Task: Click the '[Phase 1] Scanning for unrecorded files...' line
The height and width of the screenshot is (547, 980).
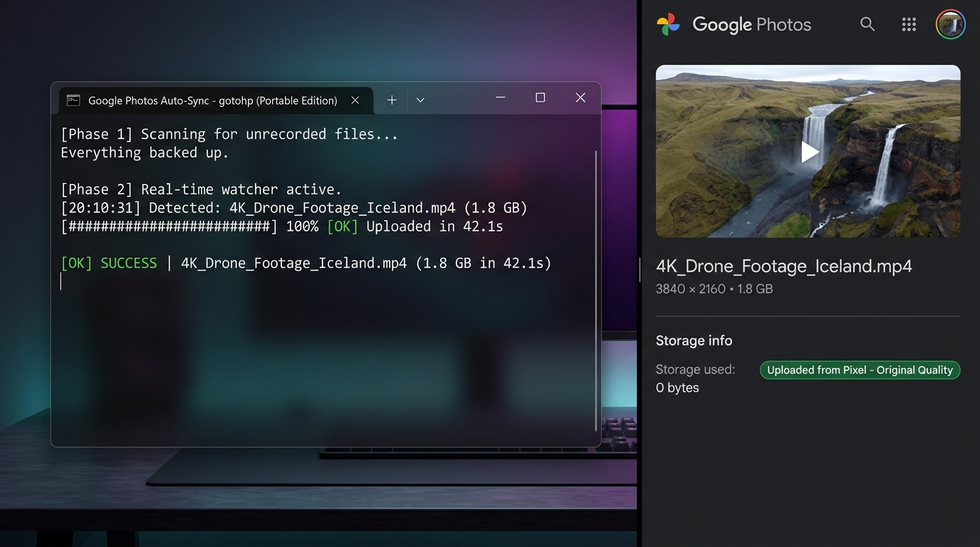Action: pos(229,134)
